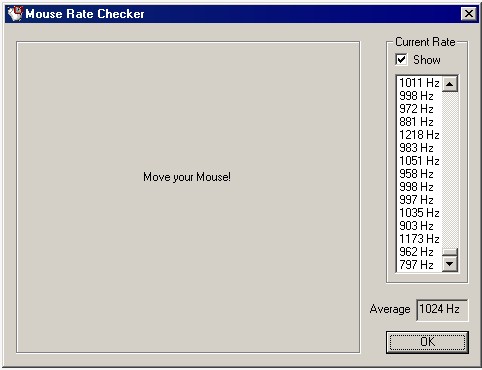This screenshot has height=370, width=482.
Task: Click the Move your Mouse! test area
Action: pos(188,197)
